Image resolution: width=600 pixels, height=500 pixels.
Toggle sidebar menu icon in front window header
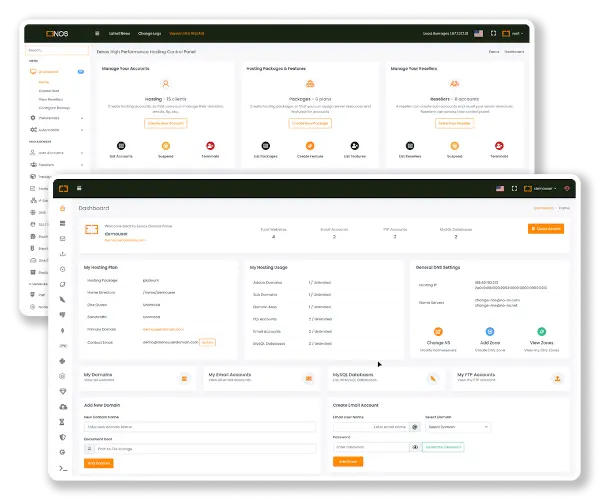[x=79, y=188]
